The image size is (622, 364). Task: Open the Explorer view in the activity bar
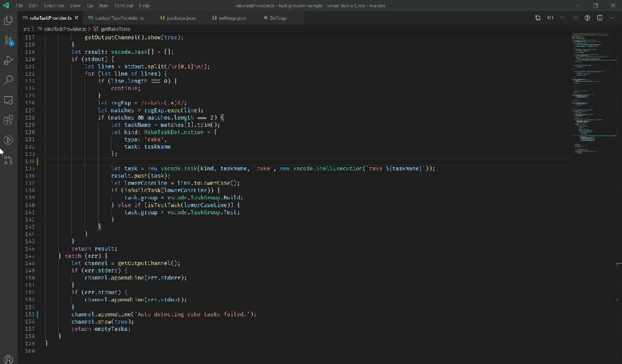point(8,20)
